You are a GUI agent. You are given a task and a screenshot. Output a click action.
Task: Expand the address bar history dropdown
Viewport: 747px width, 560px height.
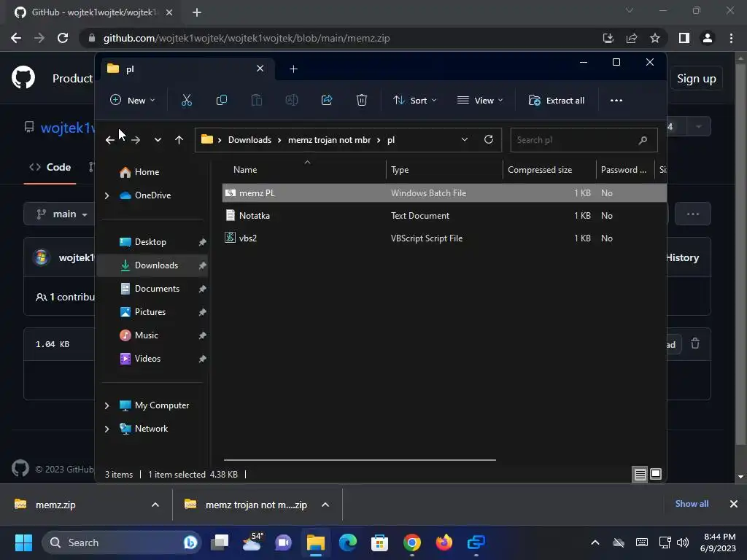click(465, 139)
